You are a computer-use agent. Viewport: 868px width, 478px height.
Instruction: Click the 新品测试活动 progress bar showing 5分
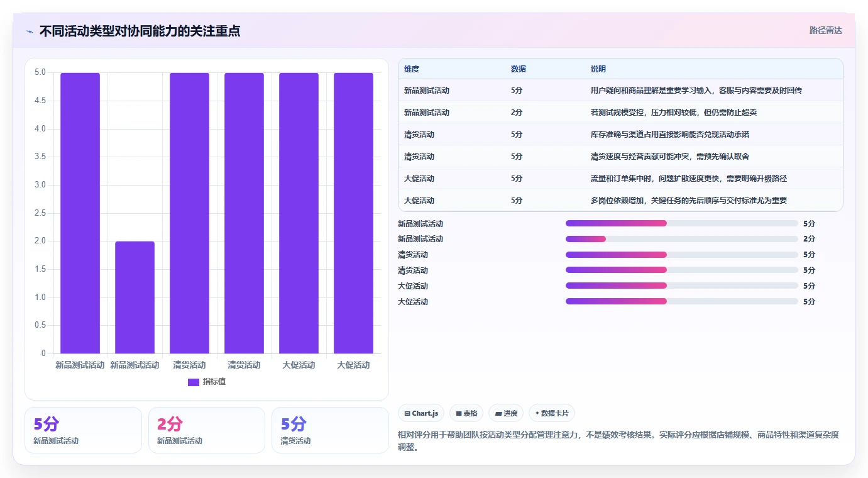(682, 223)
